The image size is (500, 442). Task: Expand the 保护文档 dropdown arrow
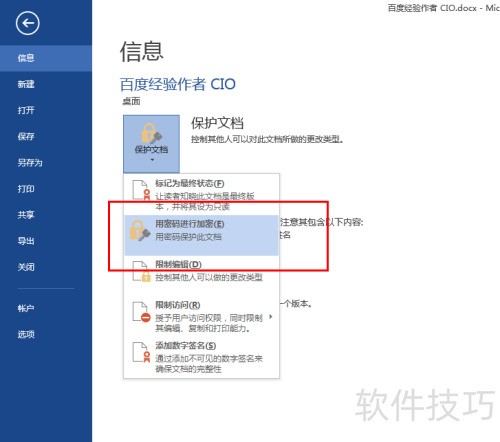(x=152, y=160)
